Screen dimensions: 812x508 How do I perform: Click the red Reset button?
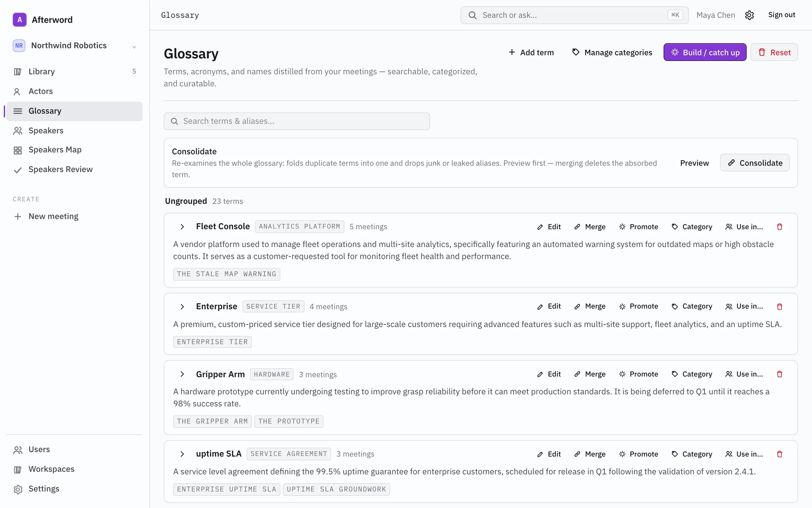774,52
